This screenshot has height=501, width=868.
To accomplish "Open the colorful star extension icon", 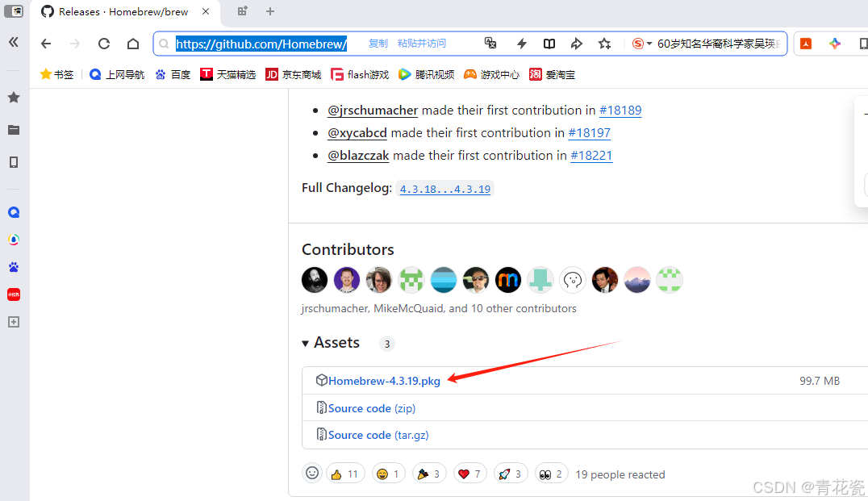I will [835, 44].
